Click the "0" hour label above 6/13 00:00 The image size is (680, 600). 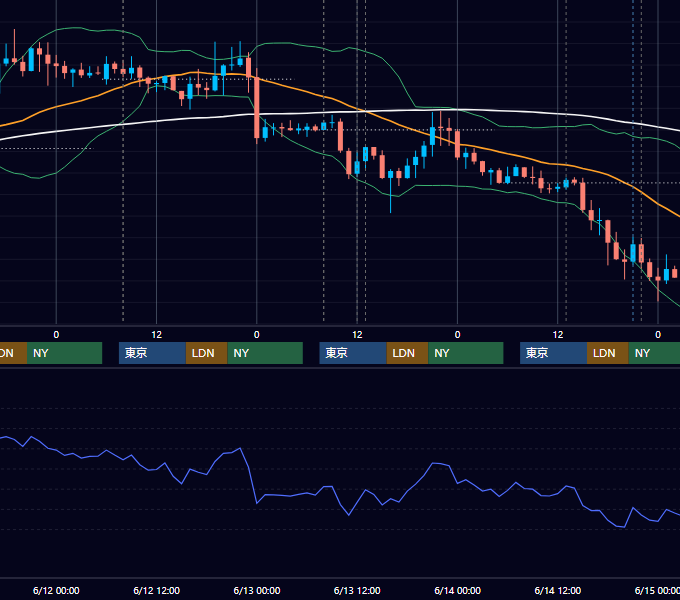(257, 335)
